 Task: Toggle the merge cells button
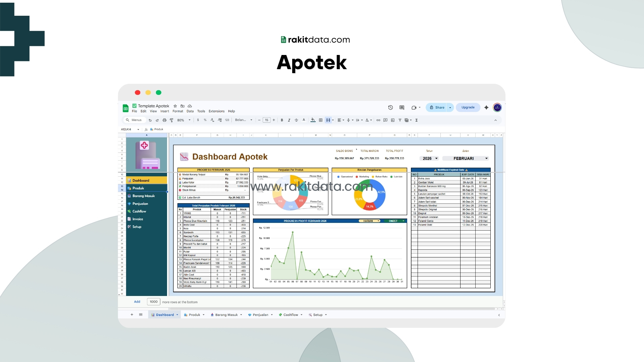coord(328,120)
